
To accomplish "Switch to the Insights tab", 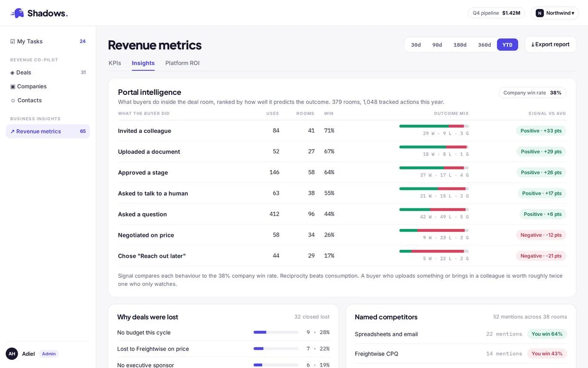I will [x=143, y=63].
